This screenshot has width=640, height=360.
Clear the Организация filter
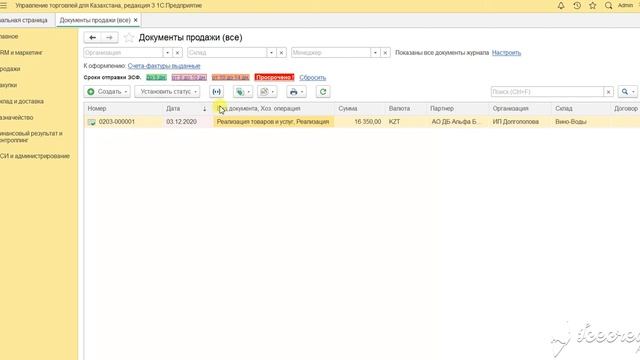tap(177, 53)
